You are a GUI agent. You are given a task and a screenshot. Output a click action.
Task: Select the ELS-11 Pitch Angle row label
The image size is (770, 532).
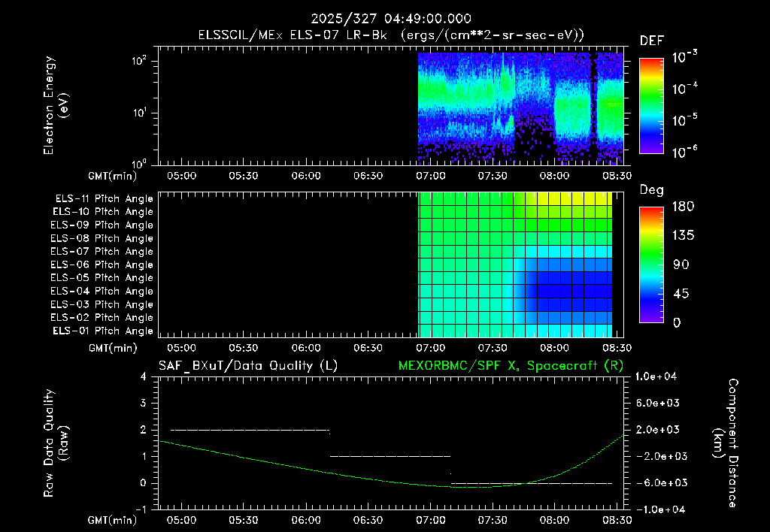104,199
